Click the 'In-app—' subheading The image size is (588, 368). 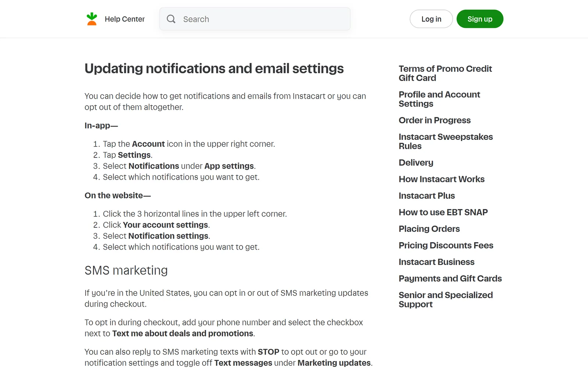[x=101, y=125]
